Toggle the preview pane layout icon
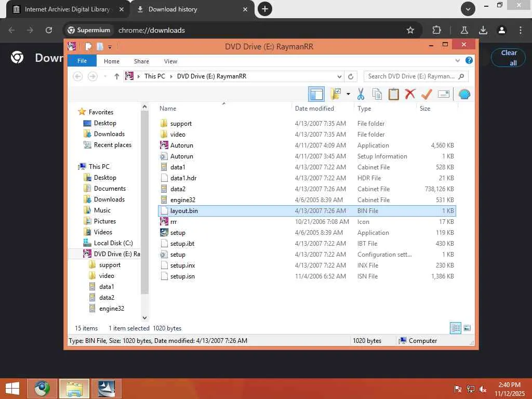 tap(316, 94)
